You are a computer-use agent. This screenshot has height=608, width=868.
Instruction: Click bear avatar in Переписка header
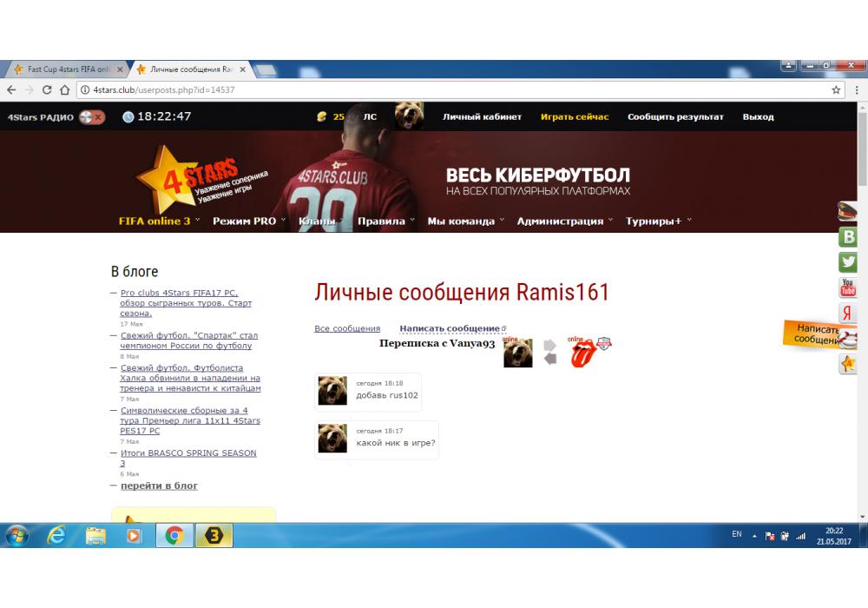(517, 353)
